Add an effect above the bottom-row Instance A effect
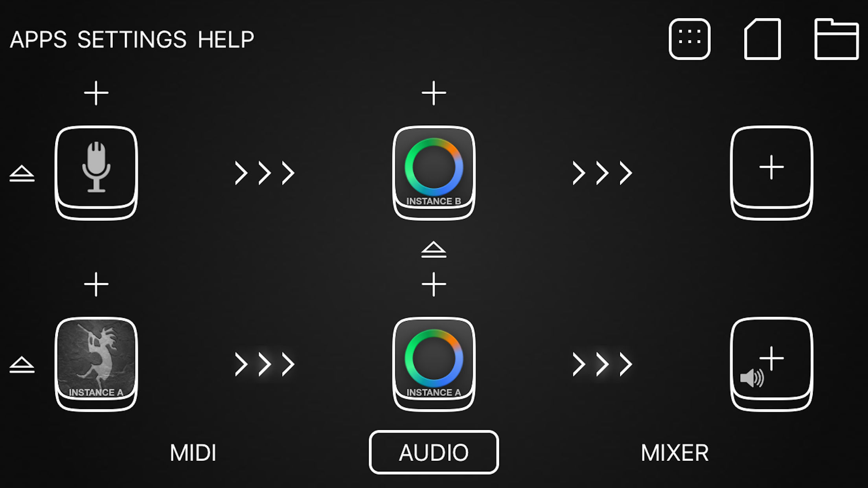The image size is (868, 488). point(434,284)
